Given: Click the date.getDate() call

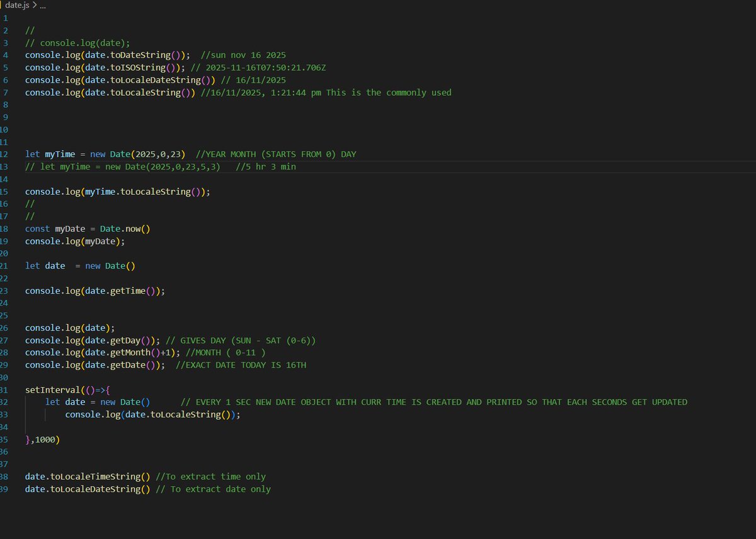Looking at the screenshot, I should coord(122,366).
